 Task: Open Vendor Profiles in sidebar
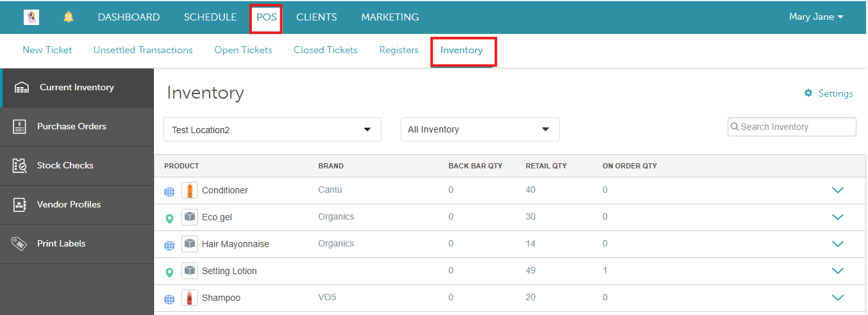[77, 205]
